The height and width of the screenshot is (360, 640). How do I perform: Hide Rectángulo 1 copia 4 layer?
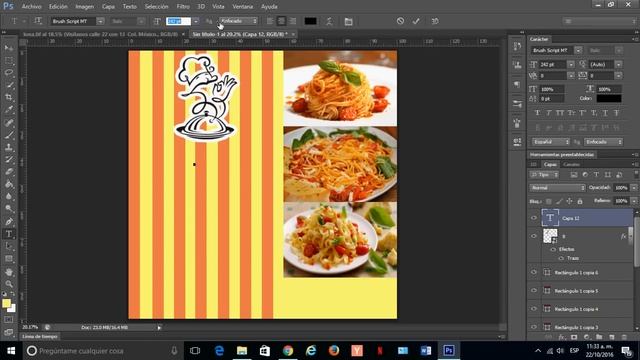point(534,309)
